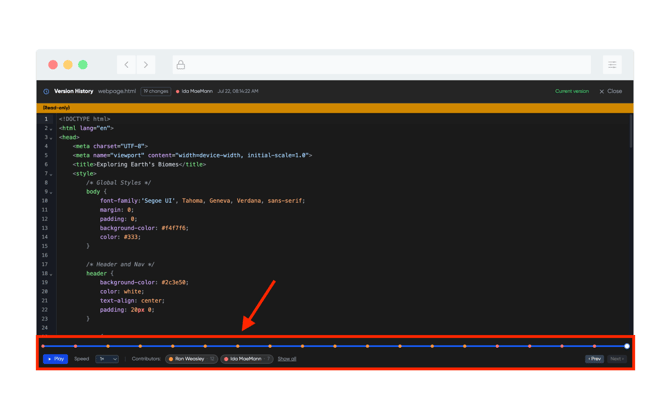Click the lock icon in the address bar
Image resolution: width=670 pixels, height=418 pixels.
181,65
